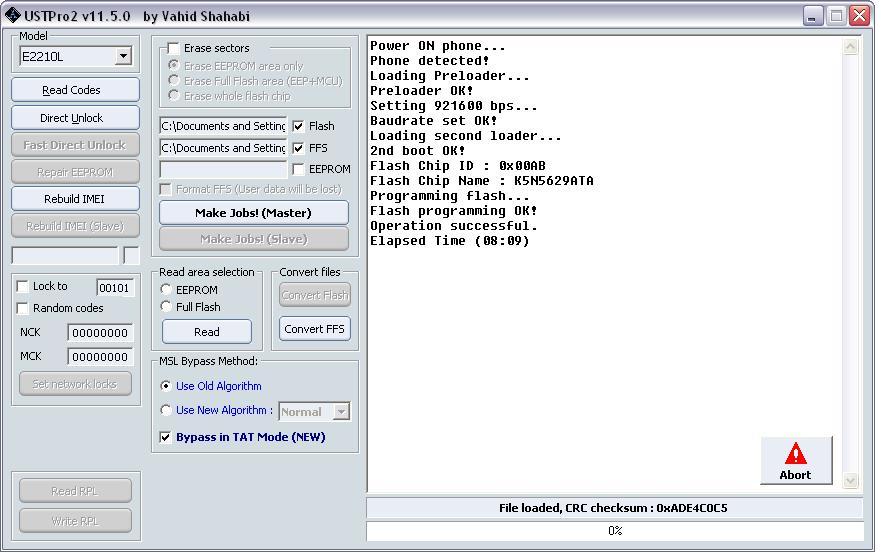The width and height of the screenshot is (877, 552).
Task: Click Direct Unlock button
Action: [75, 117]
